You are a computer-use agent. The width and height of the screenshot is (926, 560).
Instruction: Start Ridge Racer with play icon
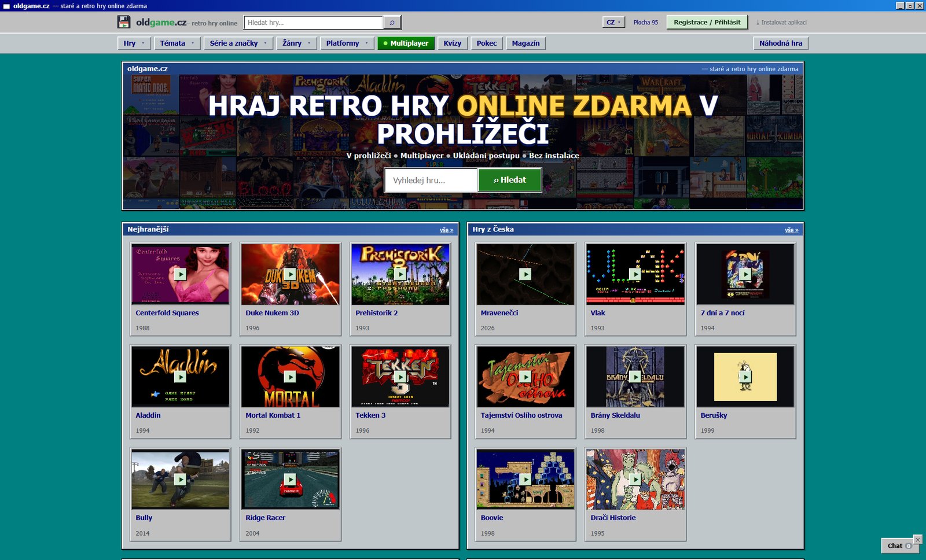[290, 479]
